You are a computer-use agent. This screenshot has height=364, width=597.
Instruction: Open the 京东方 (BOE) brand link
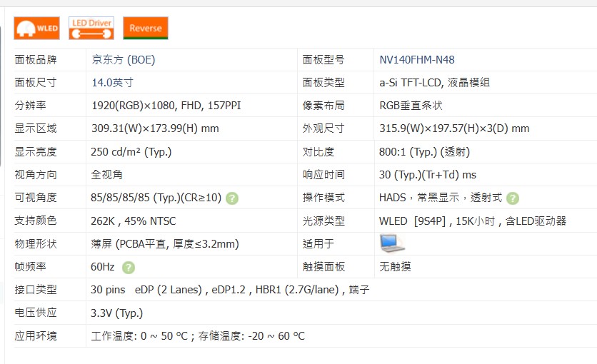(124, 60)
